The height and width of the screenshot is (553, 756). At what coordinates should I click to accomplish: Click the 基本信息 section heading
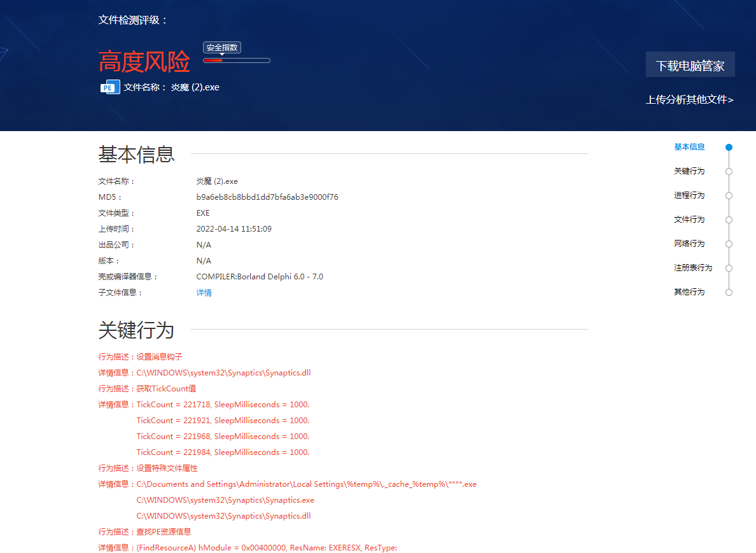[x=136, y=154]
